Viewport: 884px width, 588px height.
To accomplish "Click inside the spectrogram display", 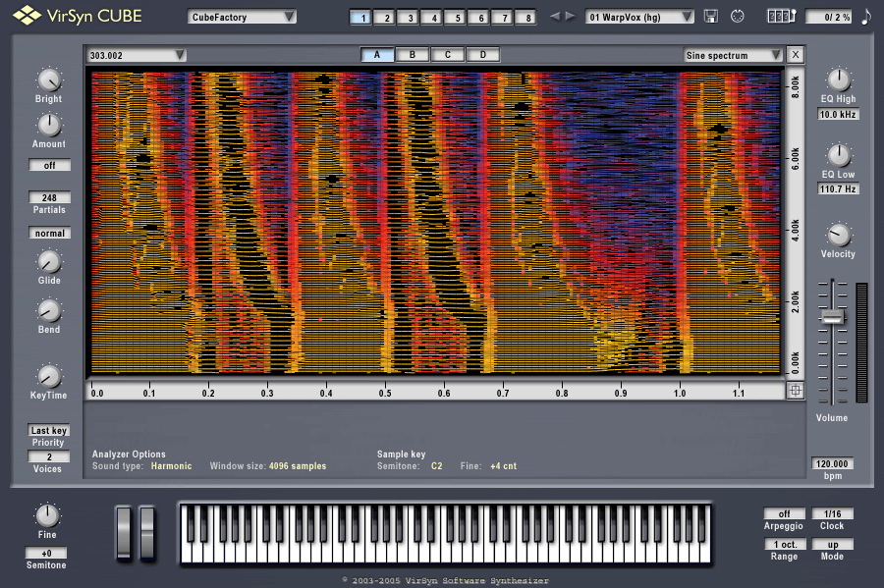I will coord(436,222).
